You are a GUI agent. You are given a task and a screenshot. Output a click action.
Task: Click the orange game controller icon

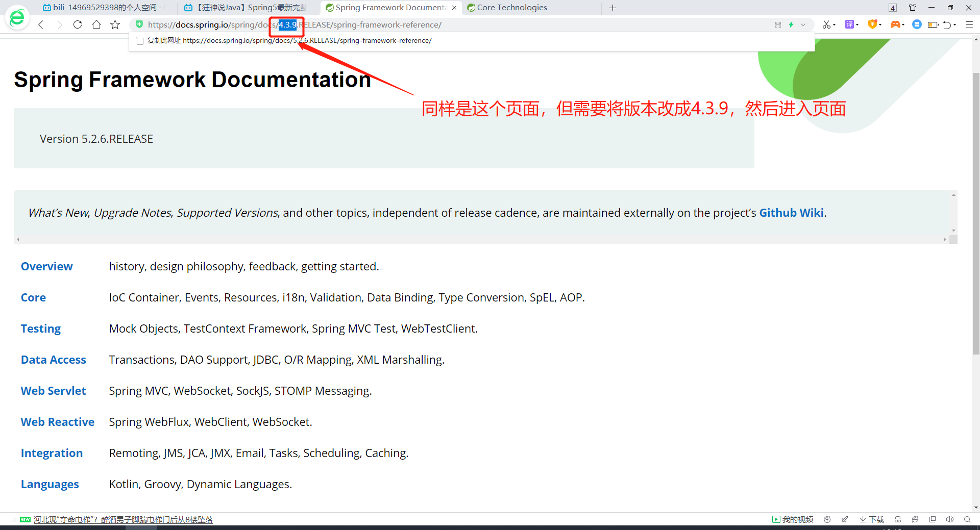(895, 24)
